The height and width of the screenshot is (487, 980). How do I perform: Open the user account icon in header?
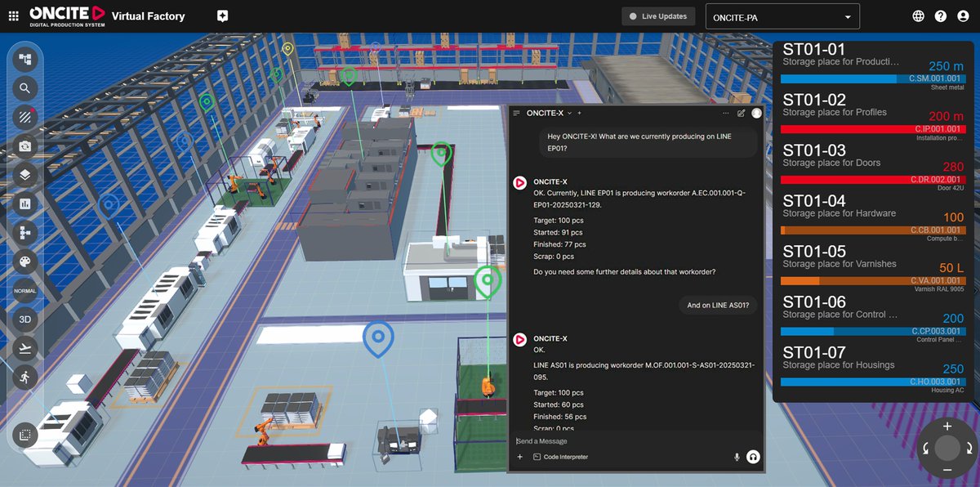pyautogui.click(x=962, y=16)
